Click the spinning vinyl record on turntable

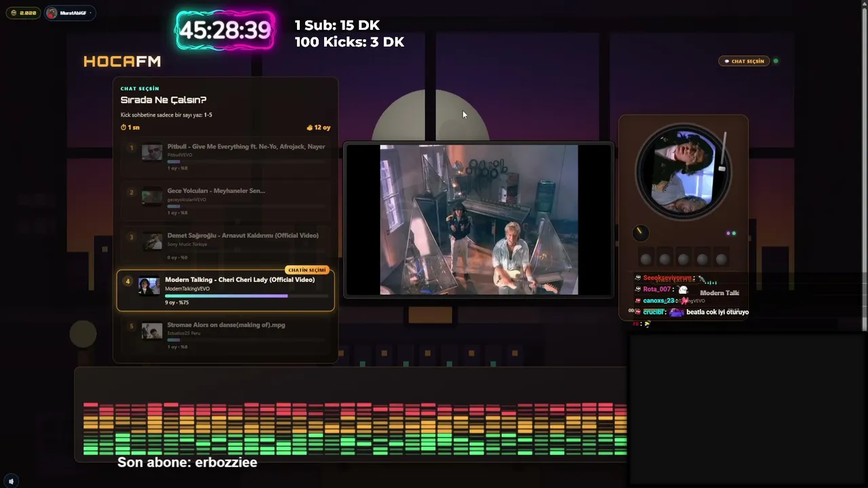pyautogui.click(x=684, y=170)
